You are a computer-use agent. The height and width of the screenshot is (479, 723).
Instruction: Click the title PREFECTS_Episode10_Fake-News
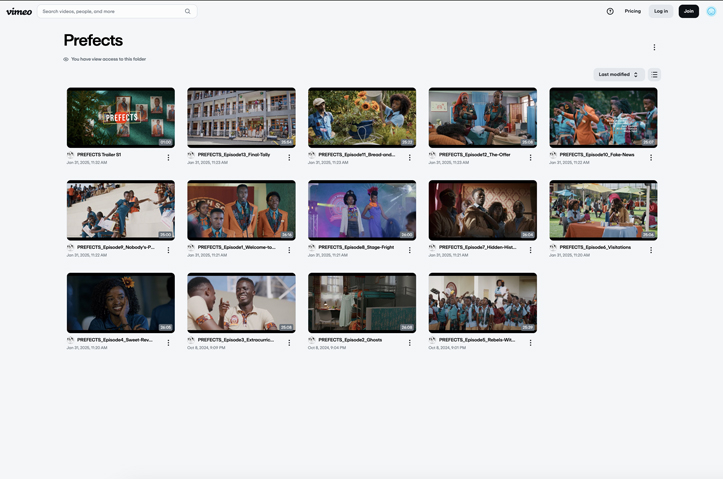tap(597, 155)
